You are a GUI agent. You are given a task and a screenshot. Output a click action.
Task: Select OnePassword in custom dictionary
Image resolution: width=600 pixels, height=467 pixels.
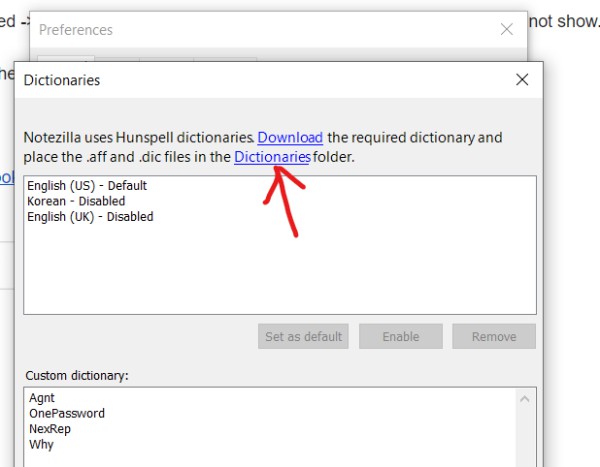pyautogui.click(x=67, y=413)
